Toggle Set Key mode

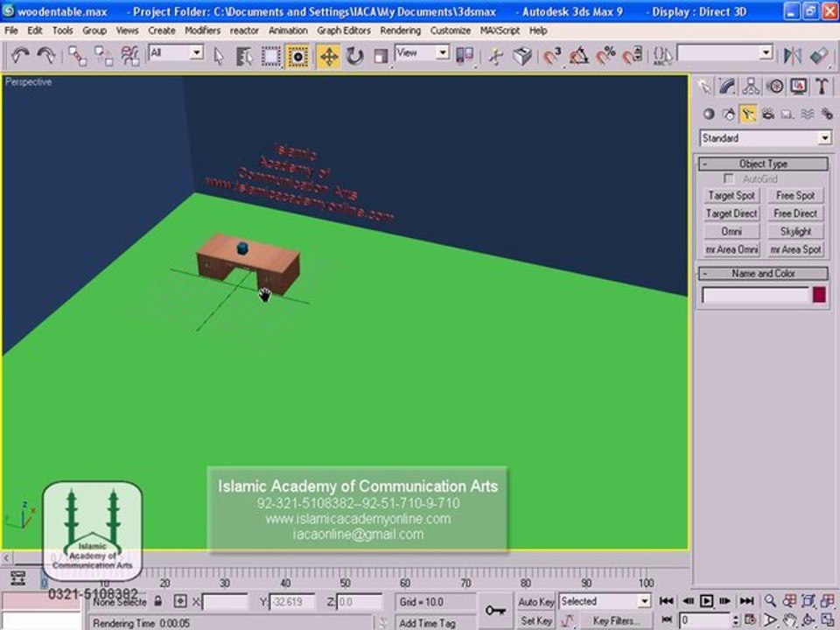tap(535, 621)
